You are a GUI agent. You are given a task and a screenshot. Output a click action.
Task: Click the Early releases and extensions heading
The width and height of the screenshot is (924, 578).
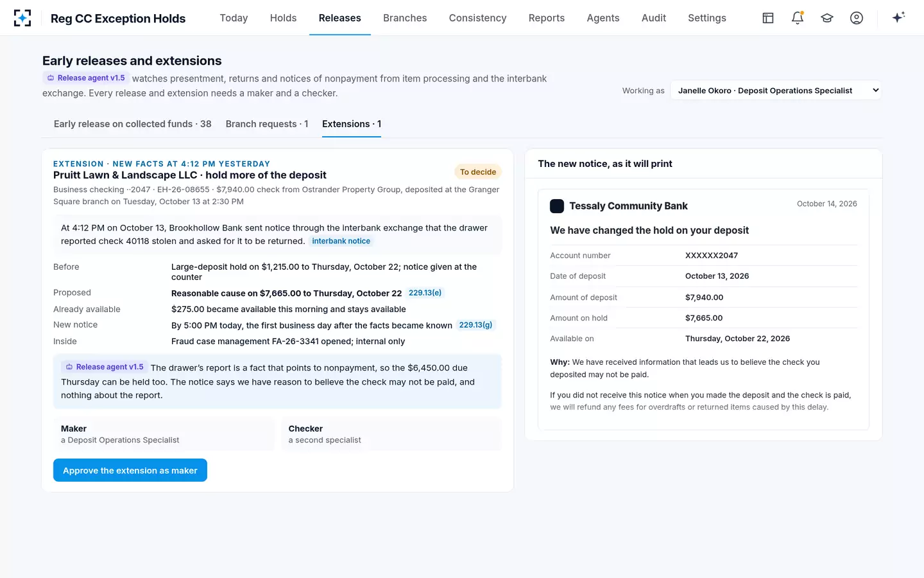(x=132, y=61)
